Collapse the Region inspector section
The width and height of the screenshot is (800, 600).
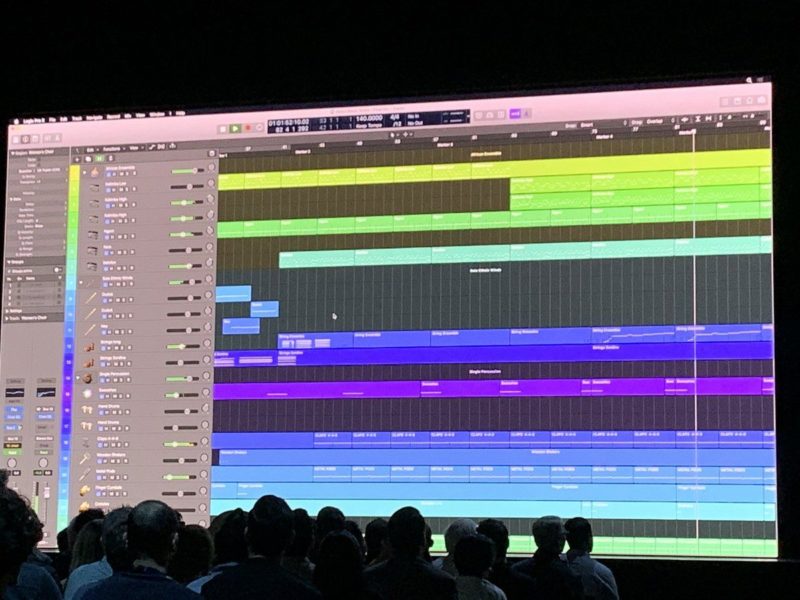13,153
